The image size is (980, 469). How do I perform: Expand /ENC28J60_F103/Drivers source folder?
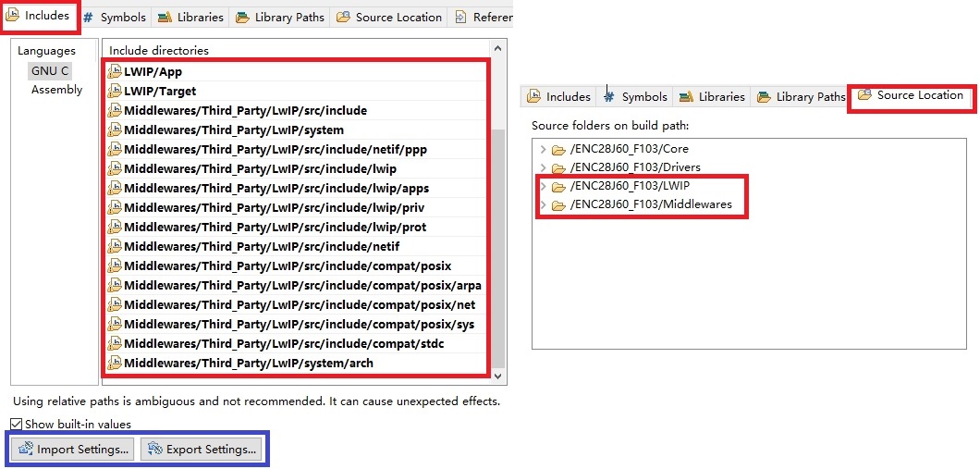point(543,167)
